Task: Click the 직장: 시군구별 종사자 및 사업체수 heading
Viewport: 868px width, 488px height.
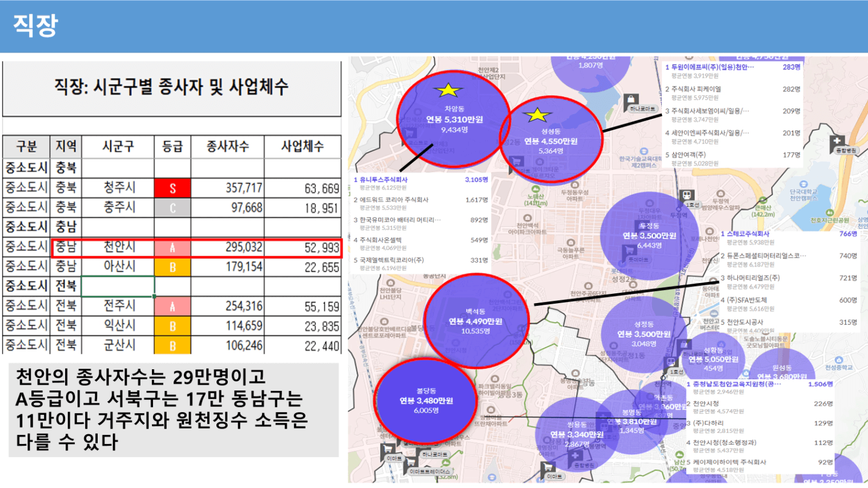Action: 171,87
